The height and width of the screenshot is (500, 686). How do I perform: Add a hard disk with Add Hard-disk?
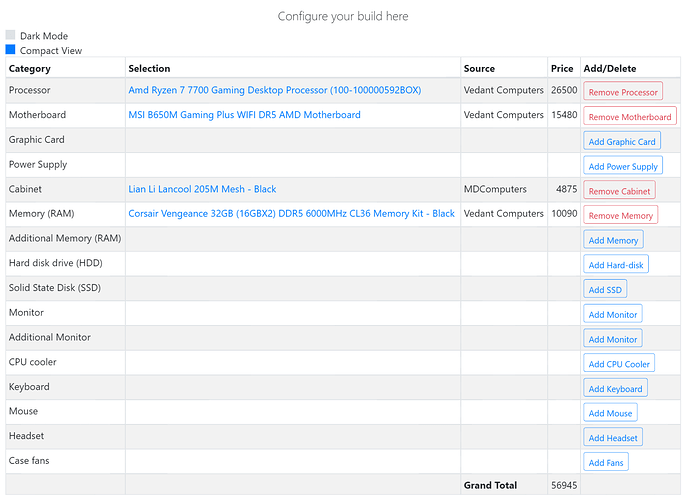point(615,265)
